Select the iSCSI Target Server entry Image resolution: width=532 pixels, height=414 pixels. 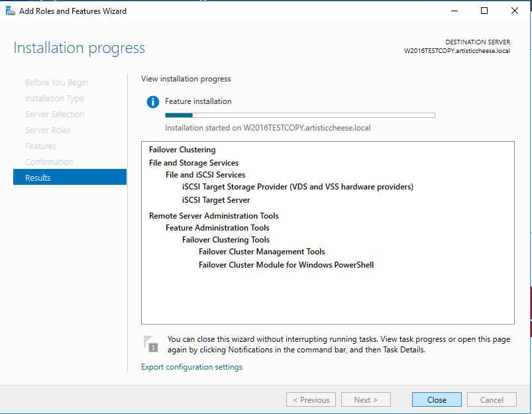pyautogui.click(x=216, y=200)
